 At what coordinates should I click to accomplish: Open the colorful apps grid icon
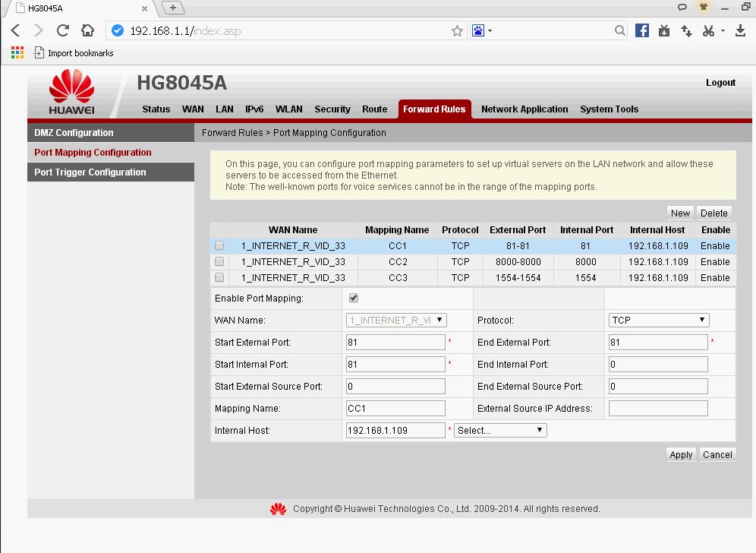click(17, 52)
